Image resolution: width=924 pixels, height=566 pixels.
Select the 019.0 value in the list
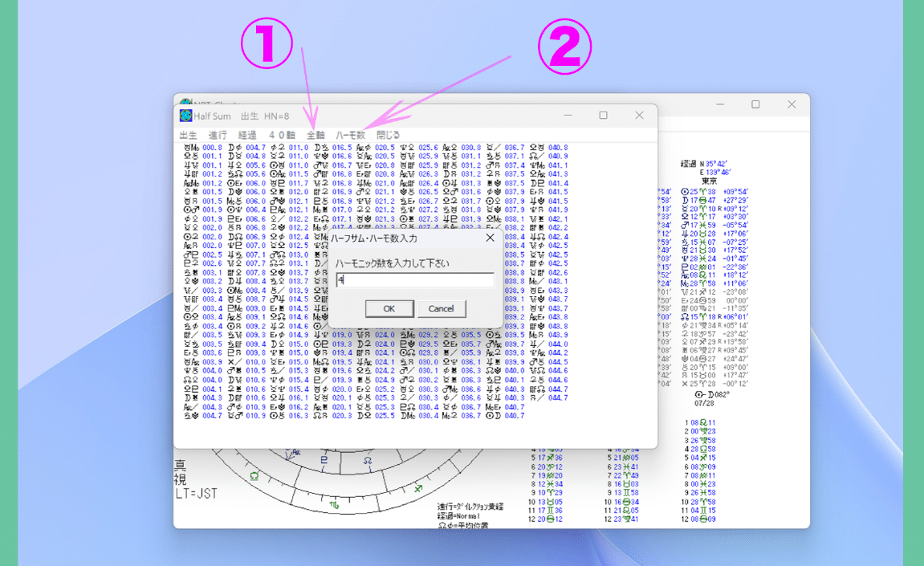342,335
